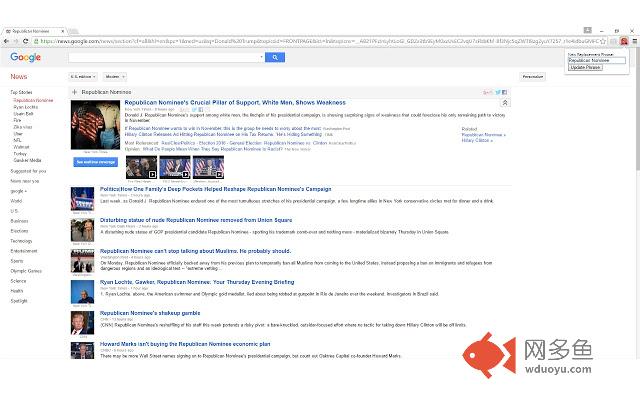
Task: Select Gawker Media in sidebar topics
Action: pyautogui.click(x=27, y=160)
